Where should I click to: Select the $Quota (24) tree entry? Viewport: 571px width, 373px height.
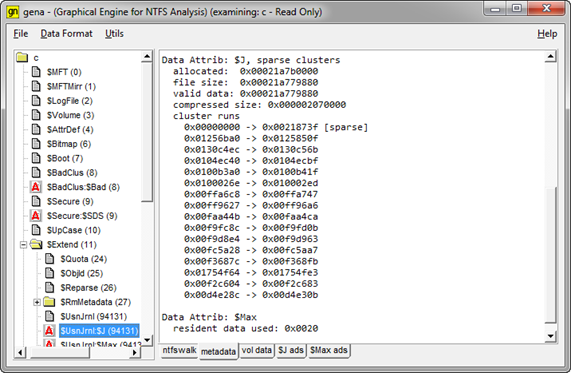point(84,259)
